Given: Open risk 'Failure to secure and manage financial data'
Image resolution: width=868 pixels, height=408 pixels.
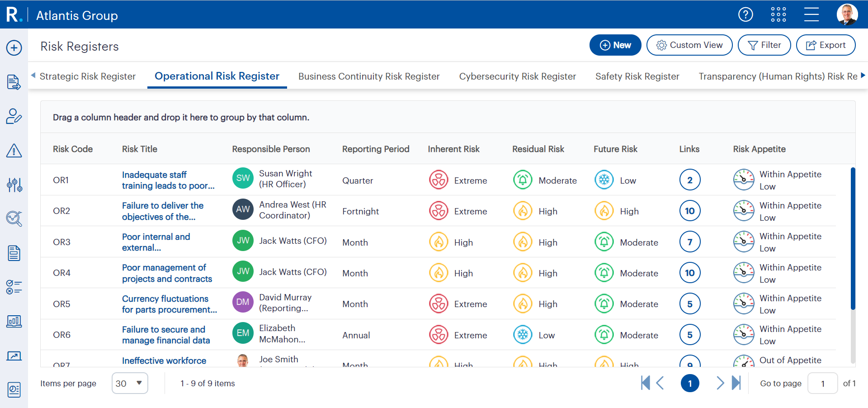Looking at the screenshot, I should [166, 335].
